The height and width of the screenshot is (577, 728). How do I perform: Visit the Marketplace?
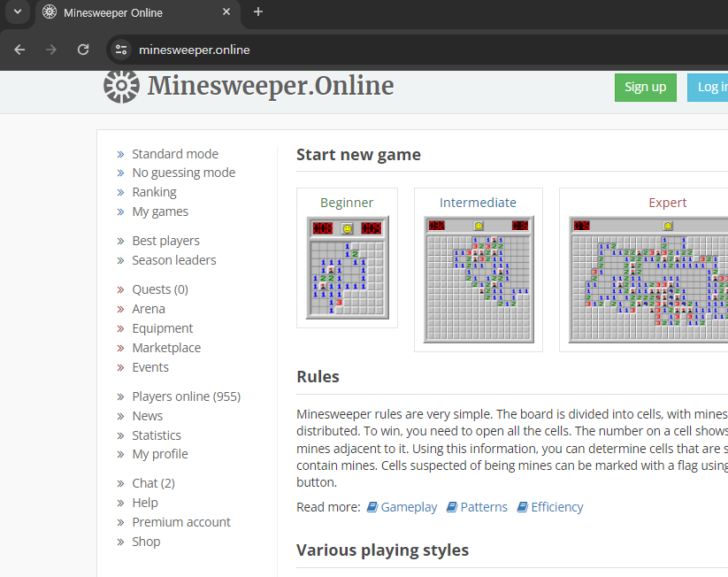click(x=166, y=348)
